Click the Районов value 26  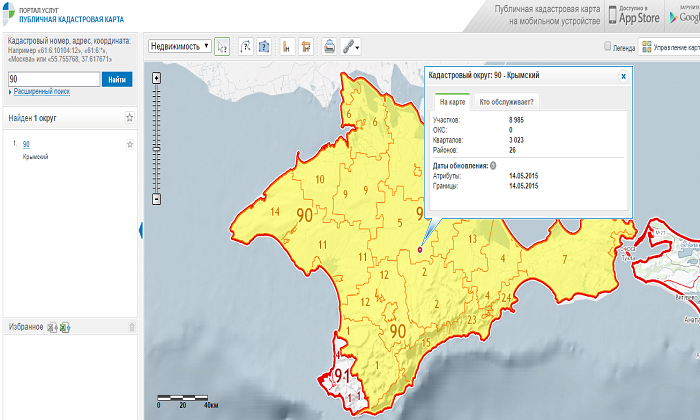[512, 150]
